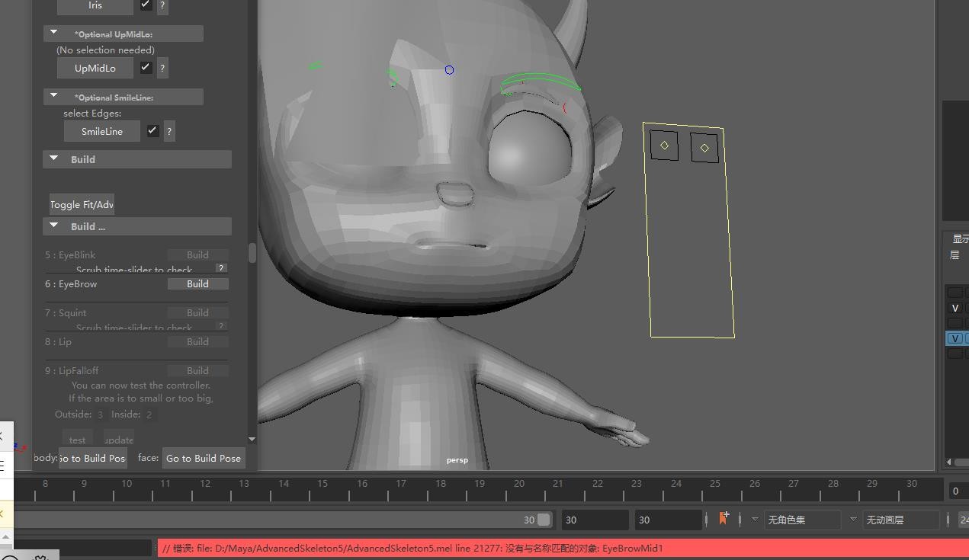
Task: Click the help icon beside UpMidLo
Action: tap(162, 68)
